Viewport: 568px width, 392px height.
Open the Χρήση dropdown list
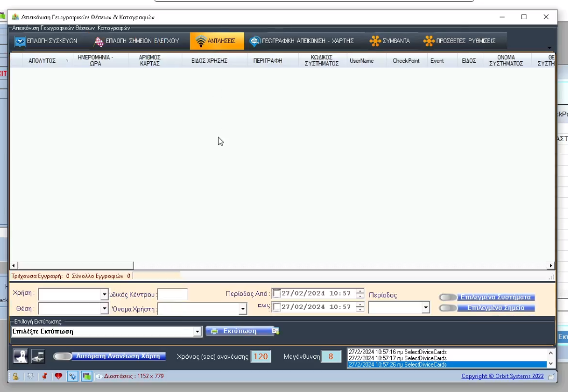pyautogui.click(x=103, y=294)
